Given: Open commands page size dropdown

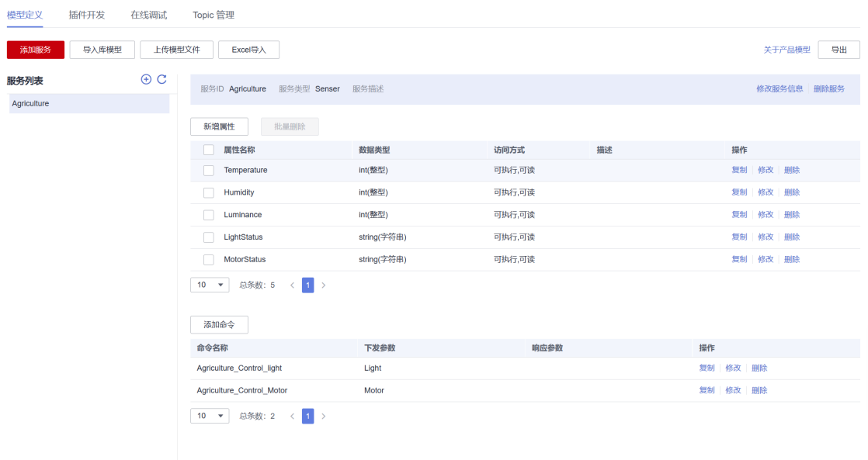Looking at the screenshot, I should point(210,416).
